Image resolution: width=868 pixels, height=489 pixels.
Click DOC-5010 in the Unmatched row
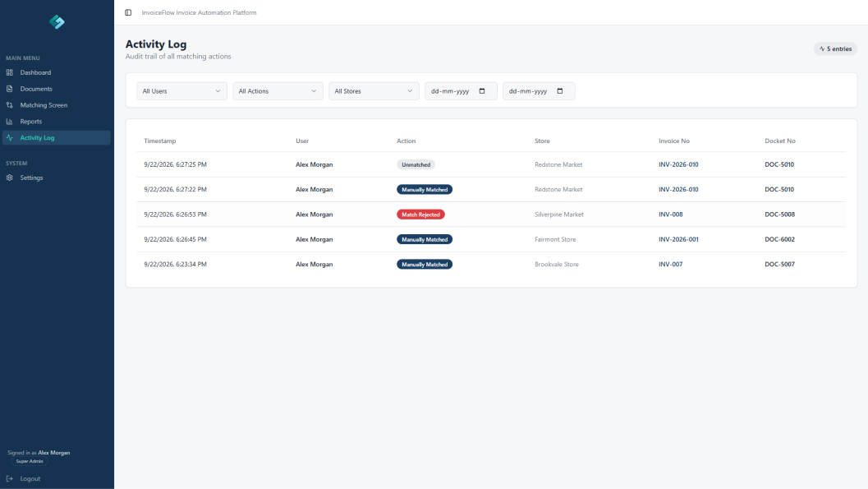[779, 164]
